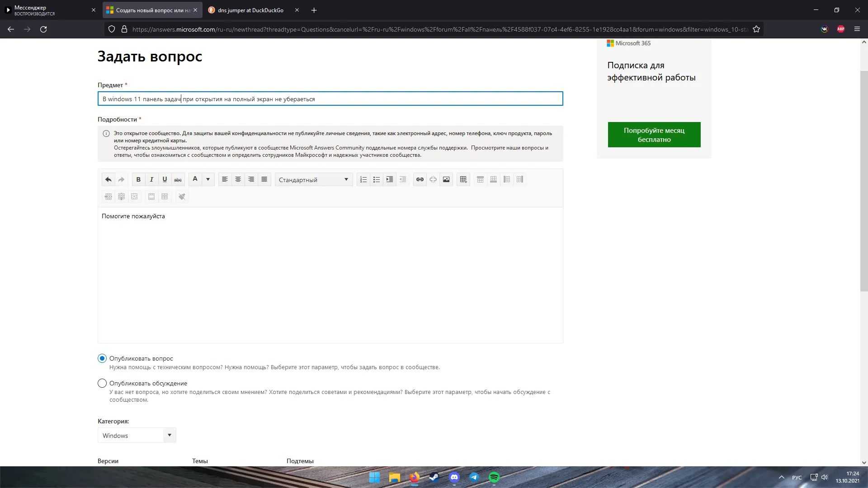Switch the РУС input language
Image resolution: width=868 pixels, height=488 pixels.
[797, 478]
